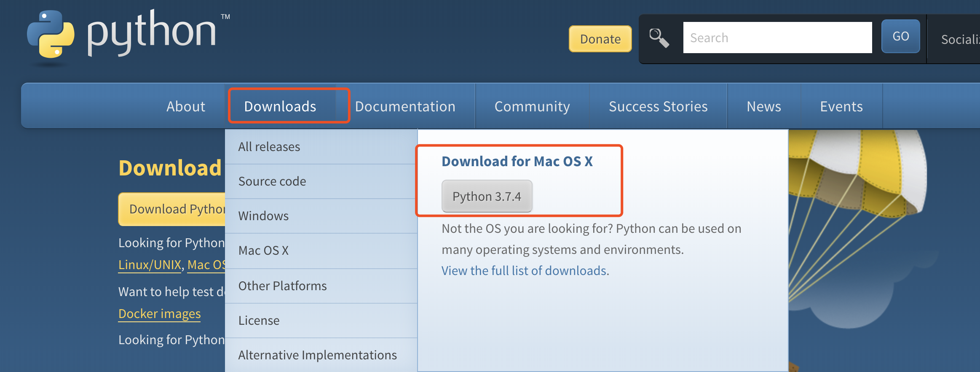The image size is (980, 372).
Task: Select All releases in Downloads dropdown
Action: point(321,147)
